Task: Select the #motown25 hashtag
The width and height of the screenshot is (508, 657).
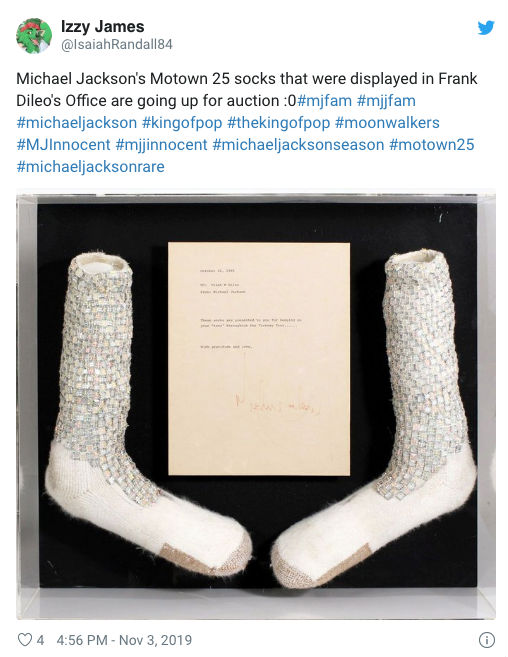Action: pyautogui.click(x=432, y=145)
